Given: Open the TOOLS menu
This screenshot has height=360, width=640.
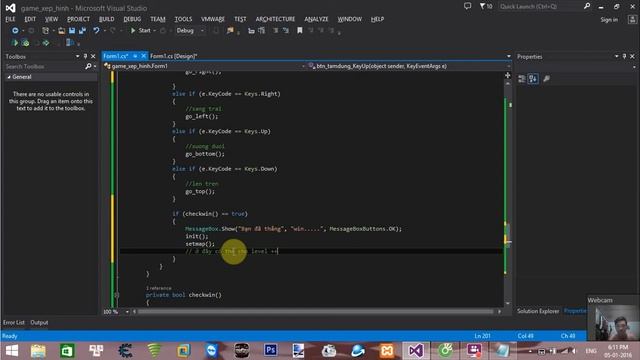Looking at the screenshot, I should click(x=183, y=19).
